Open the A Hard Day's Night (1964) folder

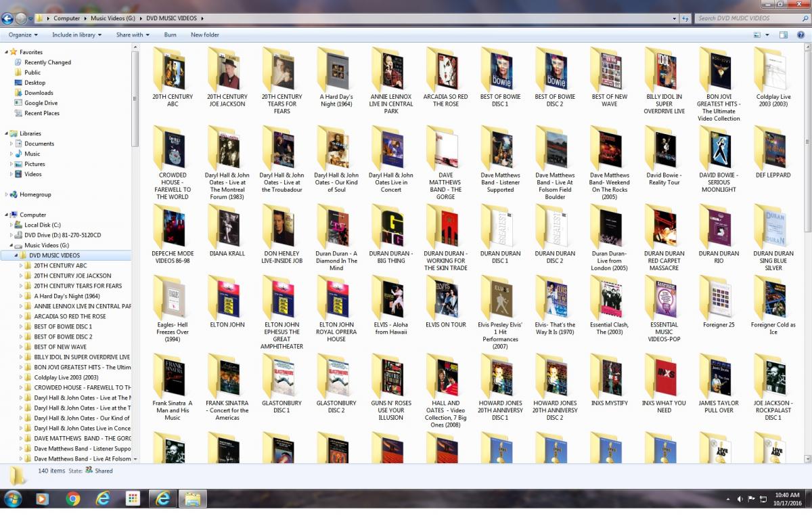(336, 77)
